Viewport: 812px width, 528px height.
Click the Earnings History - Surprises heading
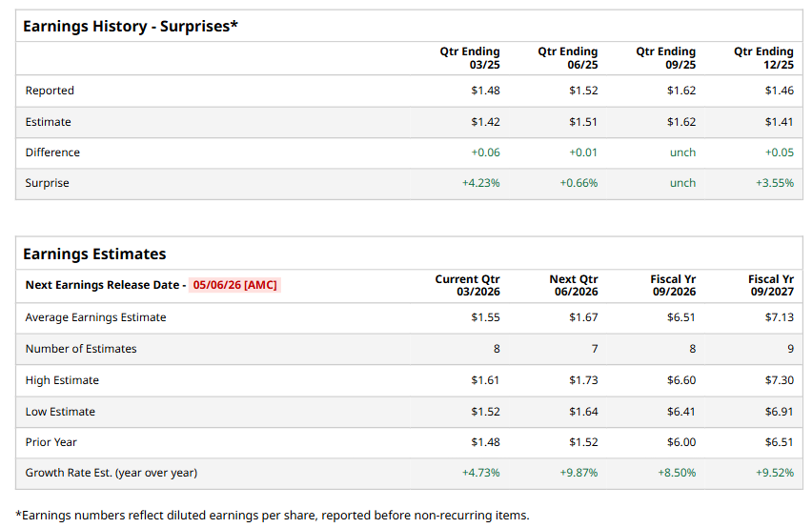tap(130, 26)
